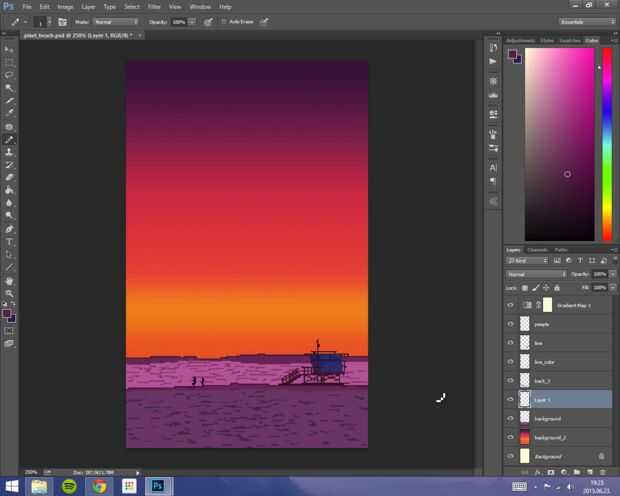This screenshot has height=496, width=620.
Task: Open the brush panel toggle icon
Action: [x=62, y=22]
